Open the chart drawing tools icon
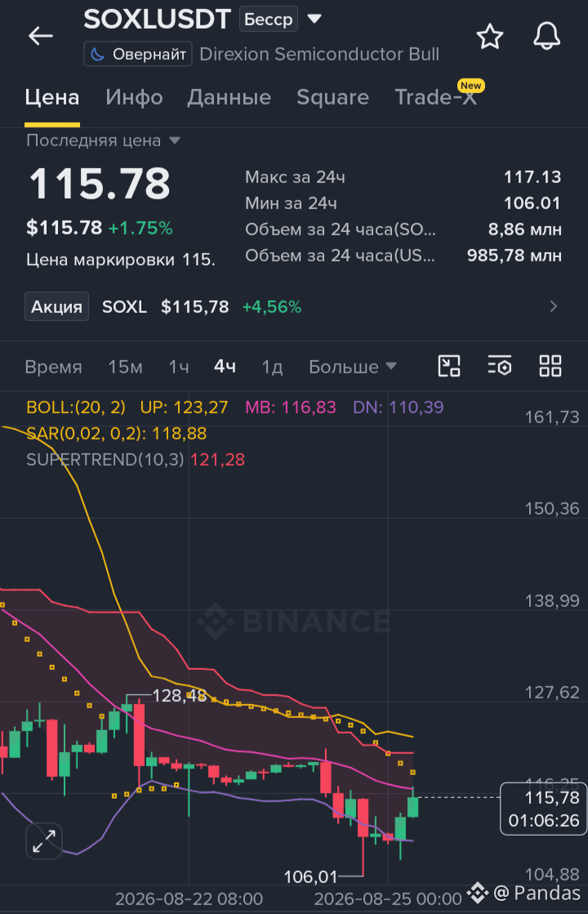Viewport: 588px width, 914px height. (448, 366)
